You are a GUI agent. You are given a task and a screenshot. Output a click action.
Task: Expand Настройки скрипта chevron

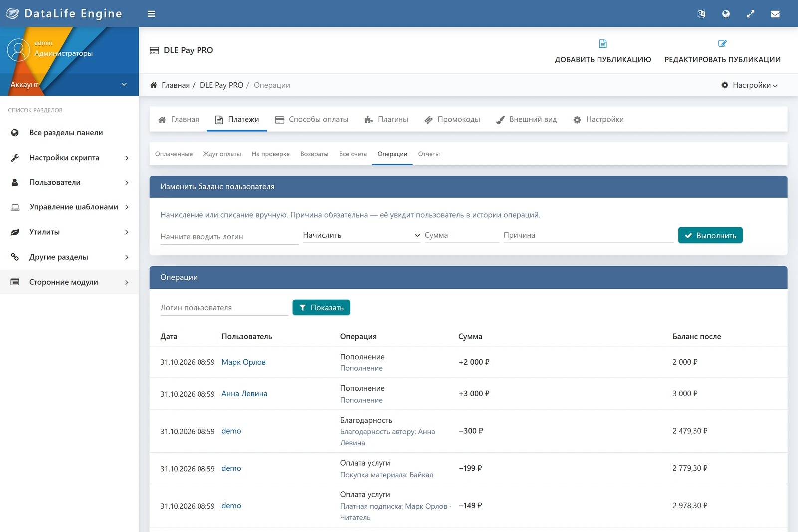coord(127,158)
